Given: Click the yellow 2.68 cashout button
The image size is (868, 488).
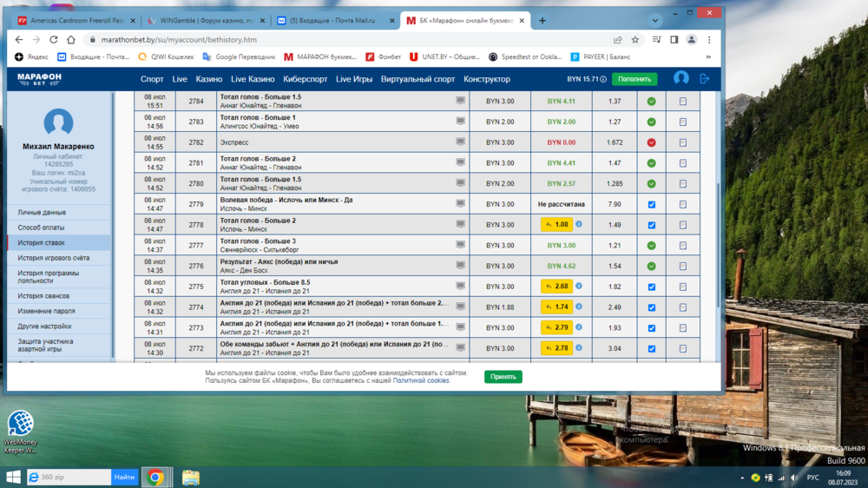Looking at the screenshot, I should pyautogui.click(x=556, y=287).
